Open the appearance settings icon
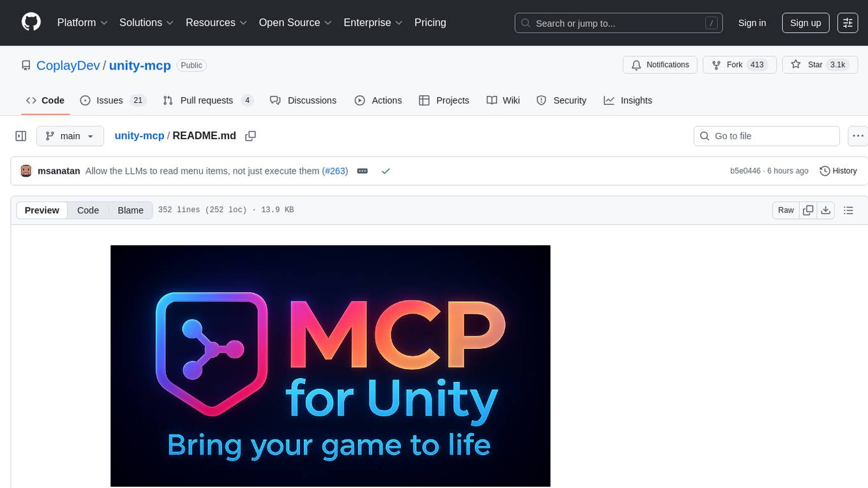868x488 pixels. pos(848,23)
